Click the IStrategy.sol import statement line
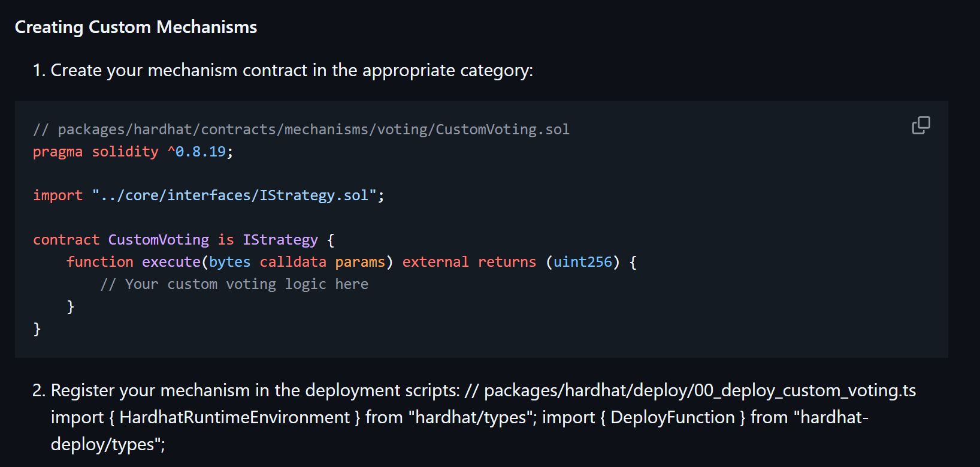The image size is (980, 467). (208, 195)
